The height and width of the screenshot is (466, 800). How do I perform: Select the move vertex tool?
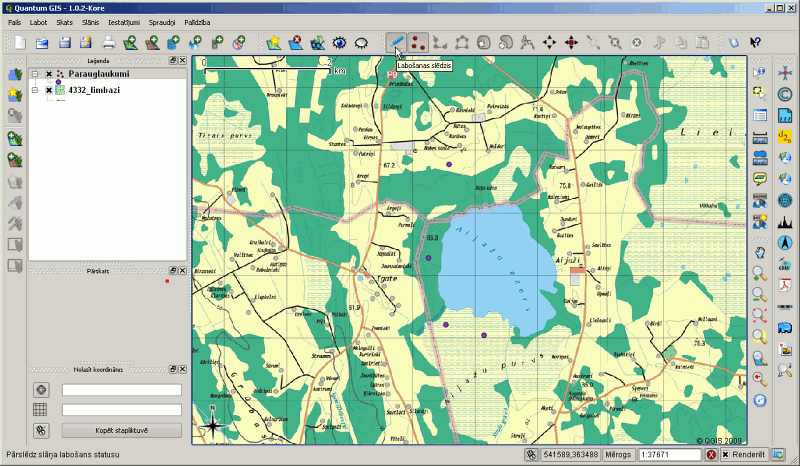571,42
